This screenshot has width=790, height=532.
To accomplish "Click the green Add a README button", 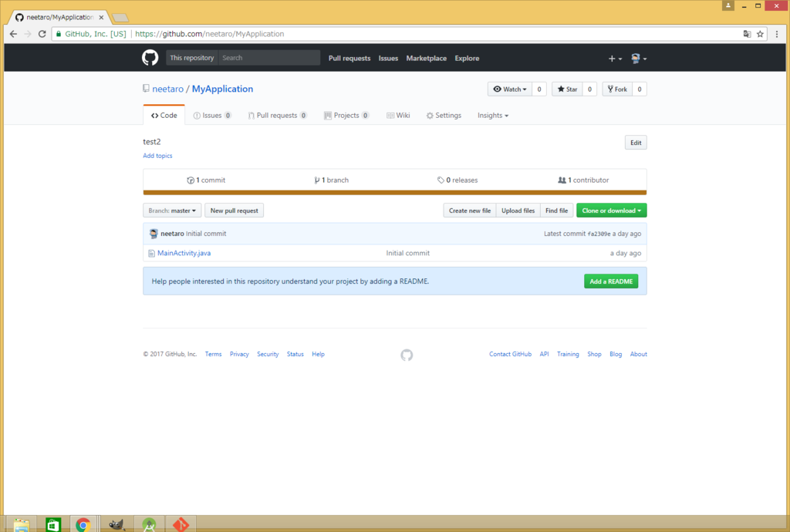I will [611, 281].
